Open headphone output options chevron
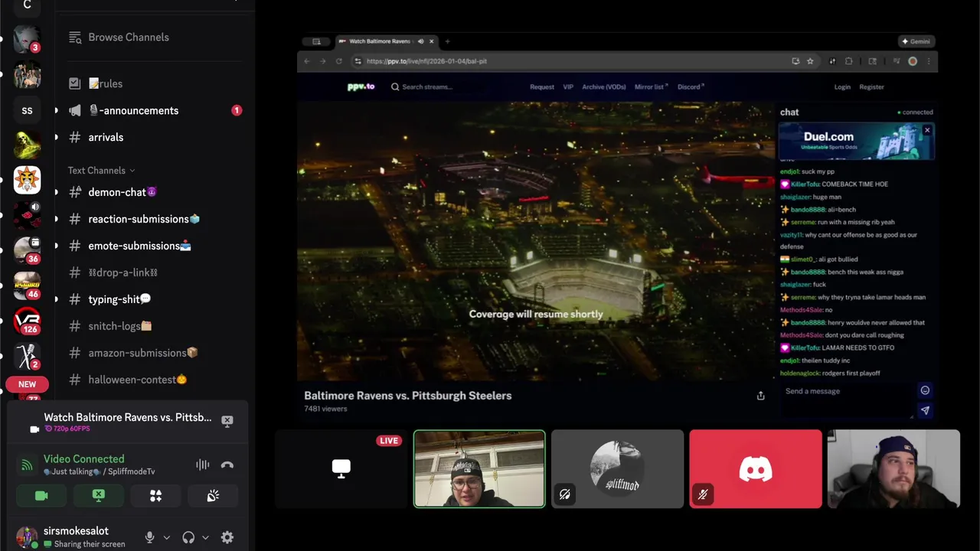Screen dimensions: 980x551 [205, 537]
